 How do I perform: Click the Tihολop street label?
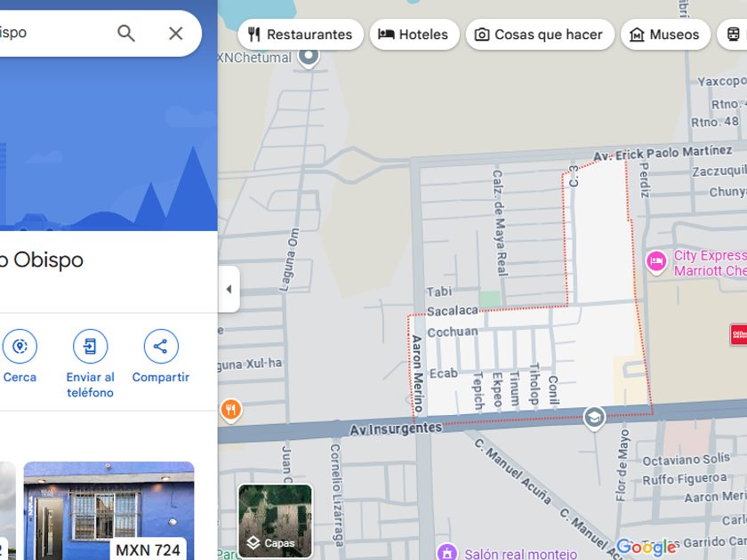point(534,383)
